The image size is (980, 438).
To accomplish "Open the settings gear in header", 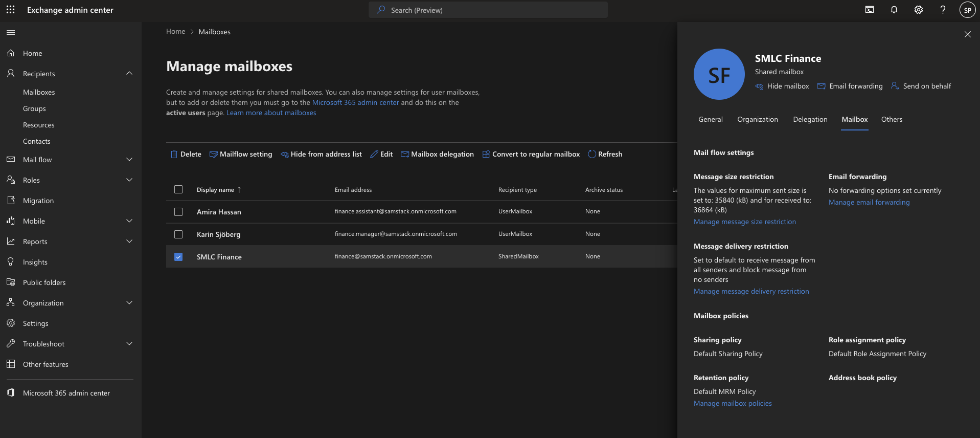I will click(919, 10).
